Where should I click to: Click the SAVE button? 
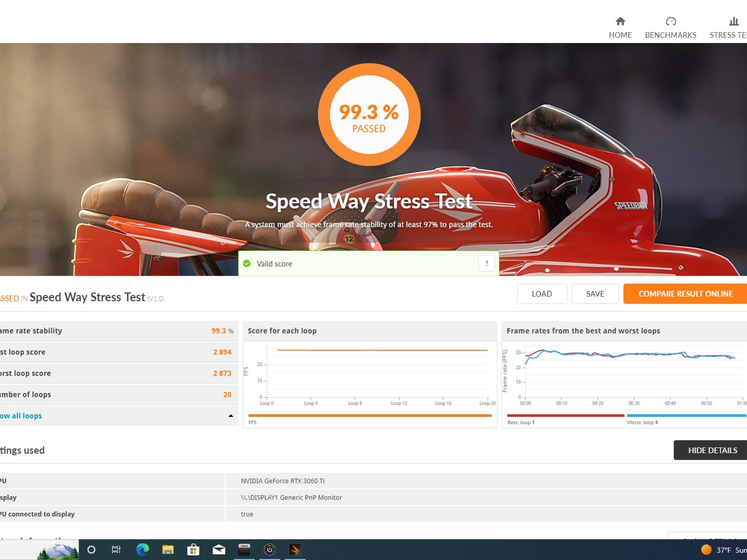click(x=595, y=294)
